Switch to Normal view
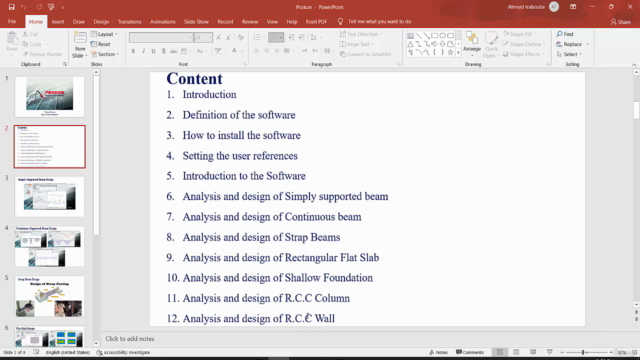The height and width of the screenshot is (360, 640). click(x=500, y=352)
